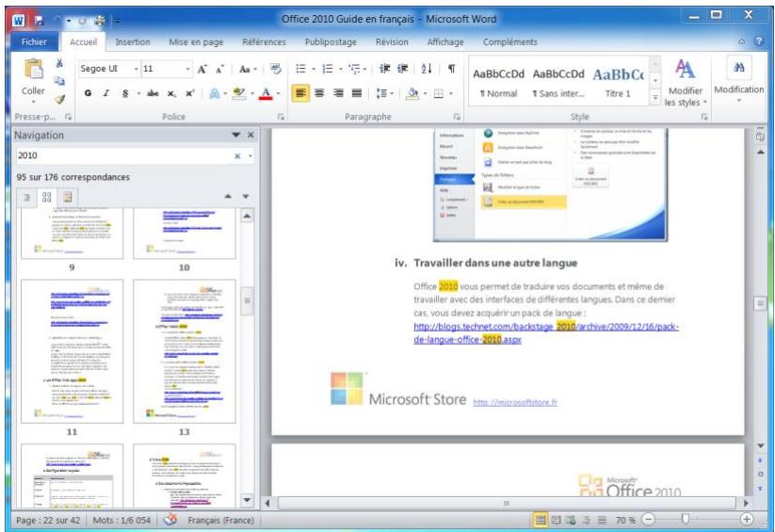This screenshot has width=775, height=532.
Task: Open search options dropdown in Navigation
Action: 250,155
